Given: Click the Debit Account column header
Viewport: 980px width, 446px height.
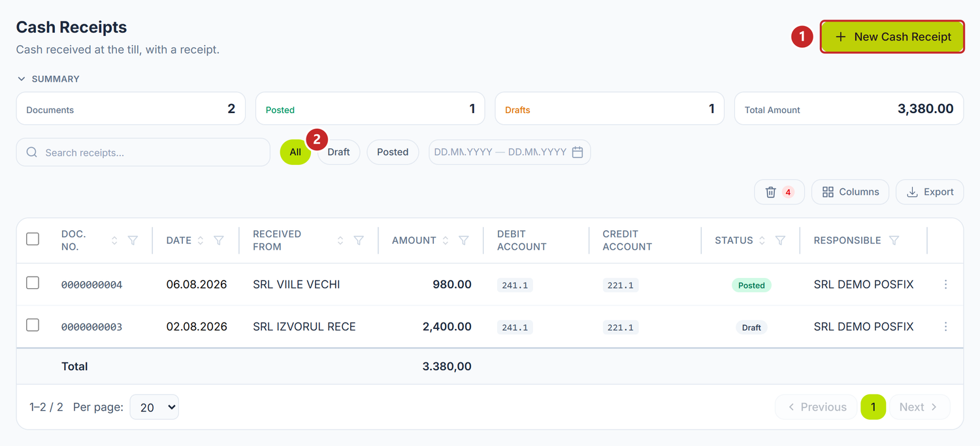Looking at the screenshot, I should 522,240.
